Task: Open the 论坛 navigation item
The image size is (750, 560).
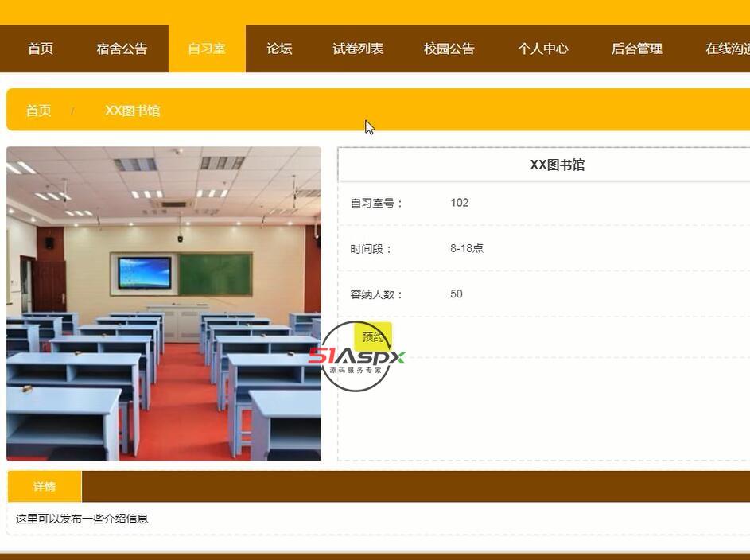Action: point(279,49)
